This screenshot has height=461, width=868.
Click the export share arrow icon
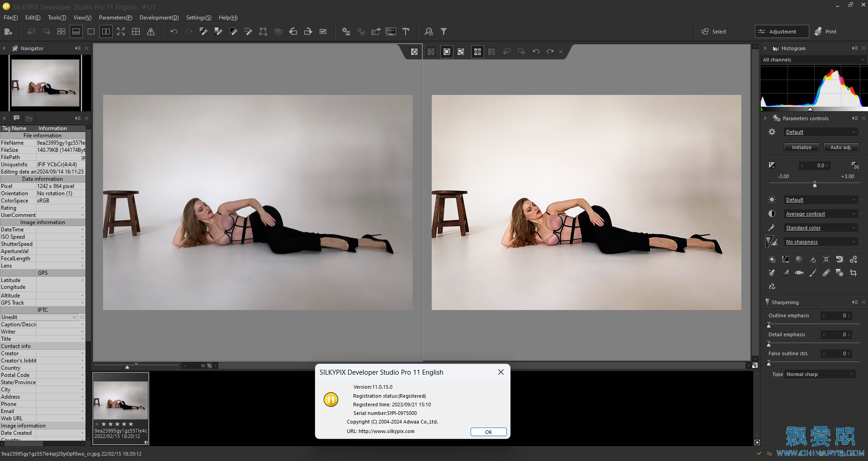coord(376,32)
